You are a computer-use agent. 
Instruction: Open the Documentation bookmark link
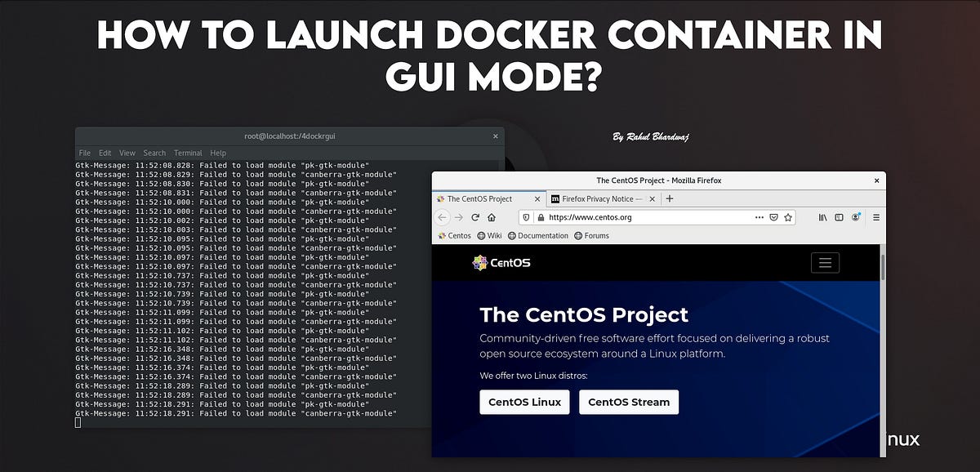click(x=540, y=236)
